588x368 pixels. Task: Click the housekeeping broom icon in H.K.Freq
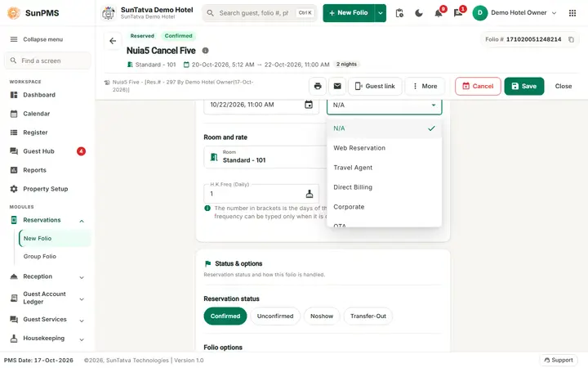click(x=310, y=194)
